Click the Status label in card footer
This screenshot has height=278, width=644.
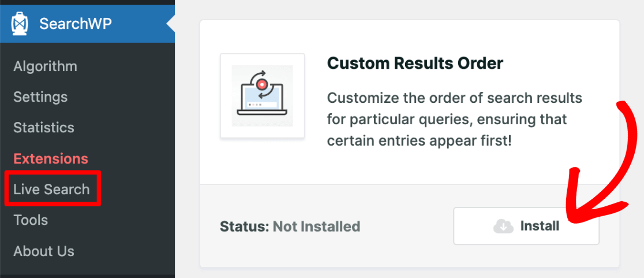tap(244, 226)
